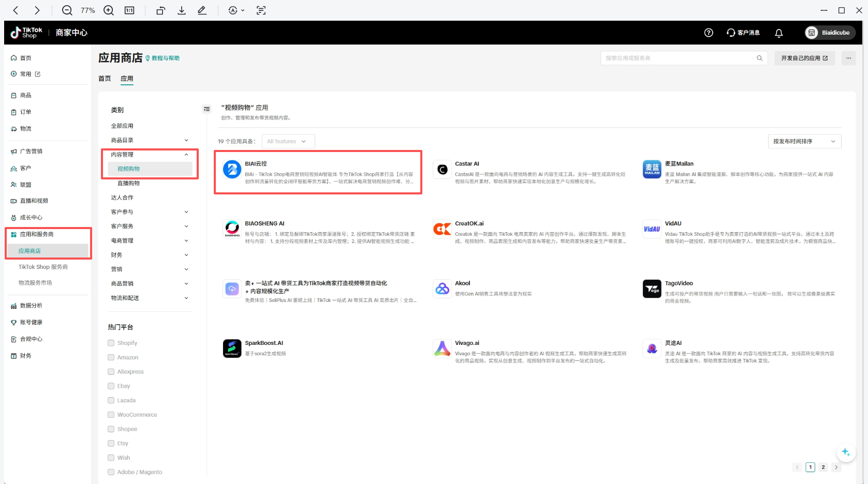868x484 pixels.
Task: Switch to the 应用 tab
Action: pyautogui.click(x=127, y=79)
